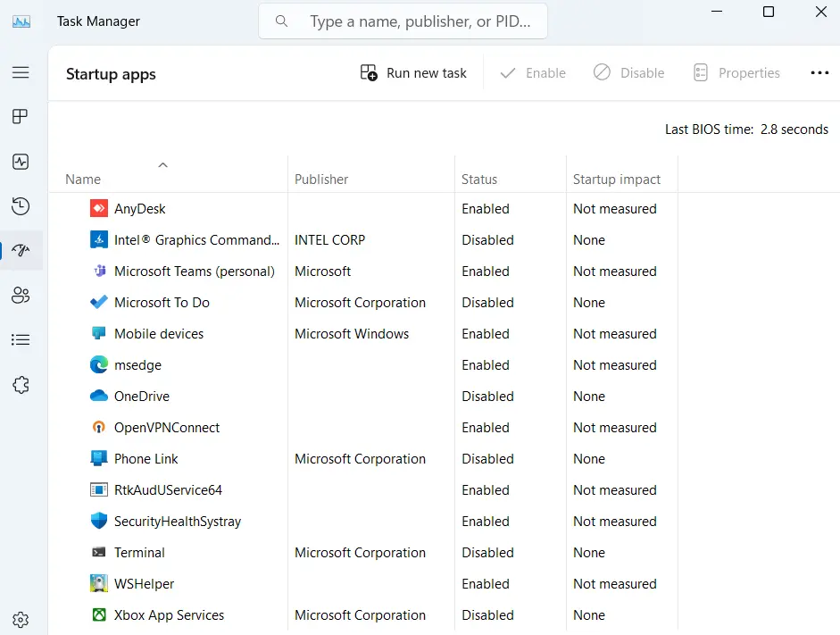Screen dimensions: 840x635
Task: Click the Startup apps page heading
Action: coord(111,74)
